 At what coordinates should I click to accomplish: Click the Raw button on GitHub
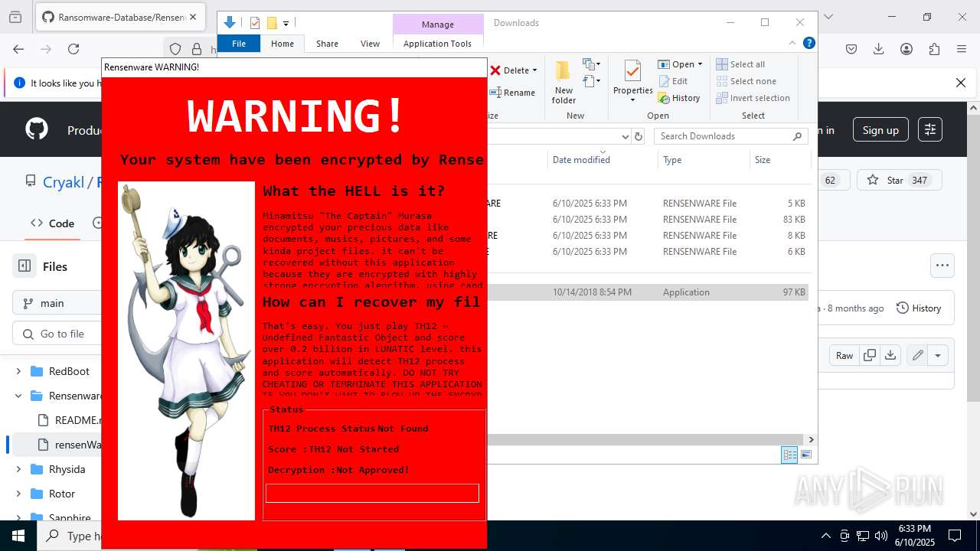pos(844,355)
